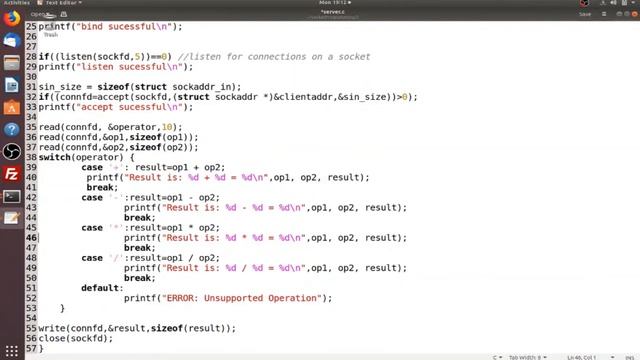The width and height of the screenshot is (640, 360).
Task: Click 'break;' on line 41
Action: click(102, 188)
